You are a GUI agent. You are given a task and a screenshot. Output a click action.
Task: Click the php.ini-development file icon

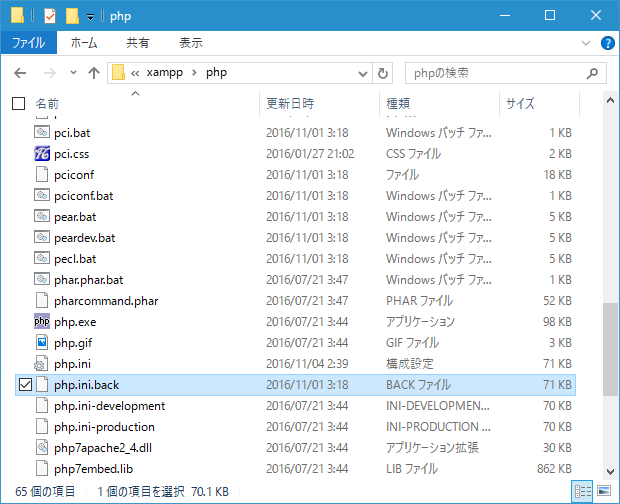(42, 406)
